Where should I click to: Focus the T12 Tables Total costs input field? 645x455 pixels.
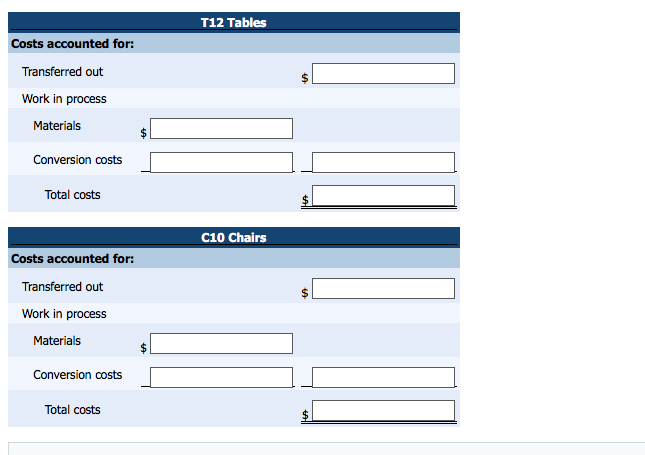[x=383, y=196]
